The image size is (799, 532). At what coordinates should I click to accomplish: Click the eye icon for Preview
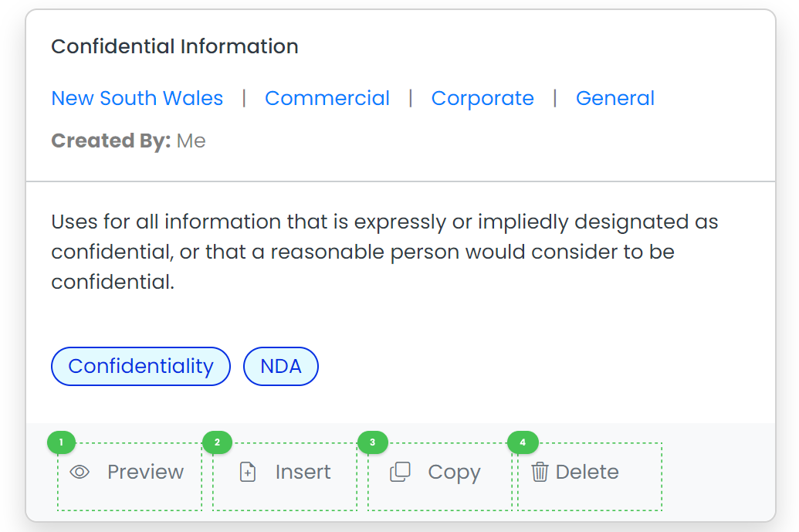80,473
